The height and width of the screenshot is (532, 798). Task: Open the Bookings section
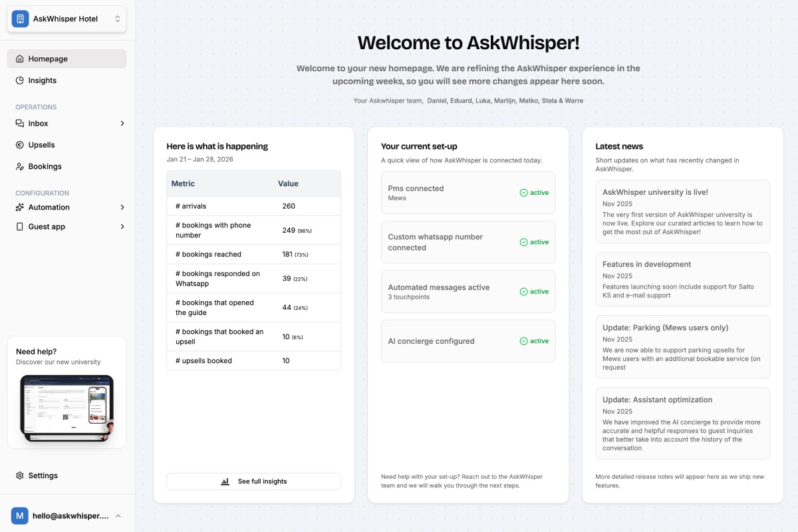tap(45, 166)
